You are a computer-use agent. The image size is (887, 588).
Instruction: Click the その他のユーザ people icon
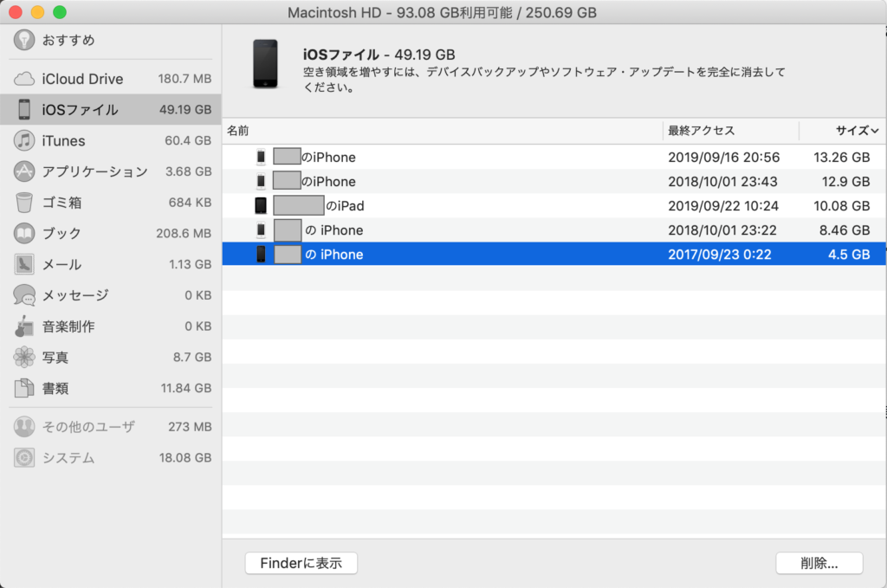pos(23,427)
